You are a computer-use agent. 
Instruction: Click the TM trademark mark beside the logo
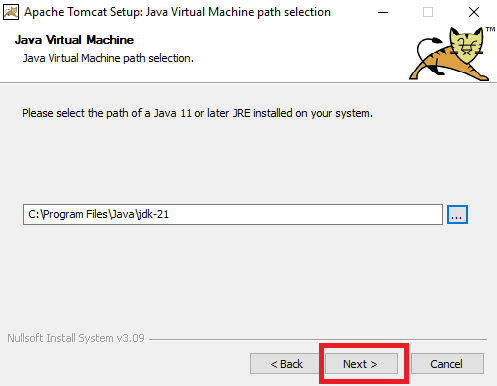tap(490, 29)
